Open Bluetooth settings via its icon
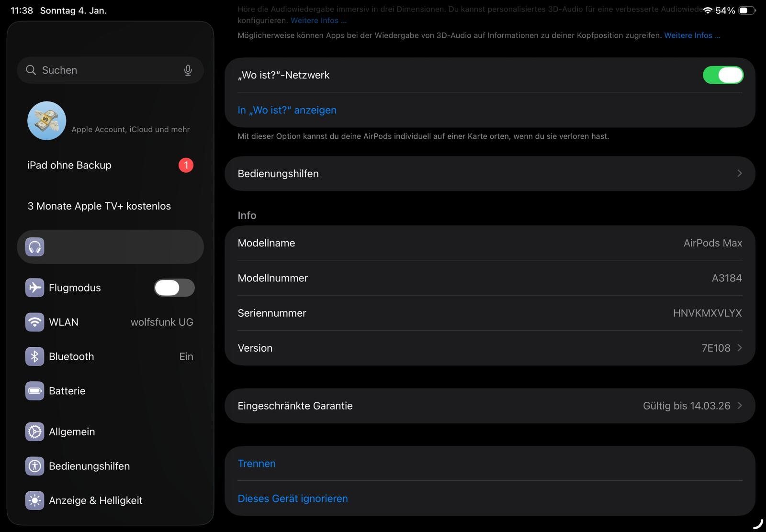This screenshot has width=766, height=532. [x=35, y=356]
